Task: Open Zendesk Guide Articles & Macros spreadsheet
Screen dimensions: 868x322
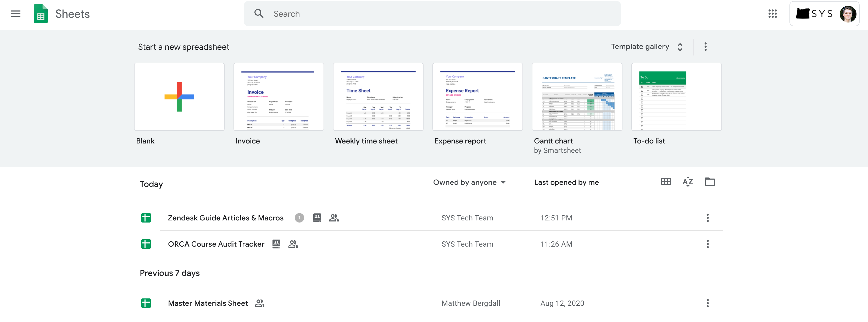Action: tap(225, 218)
